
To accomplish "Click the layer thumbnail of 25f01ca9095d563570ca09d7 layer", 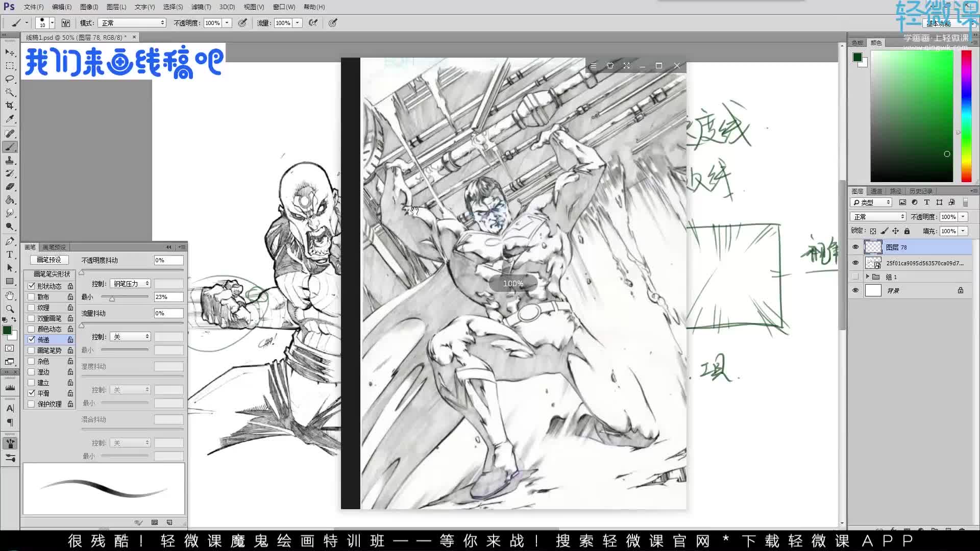I will (x=873, y=263).
